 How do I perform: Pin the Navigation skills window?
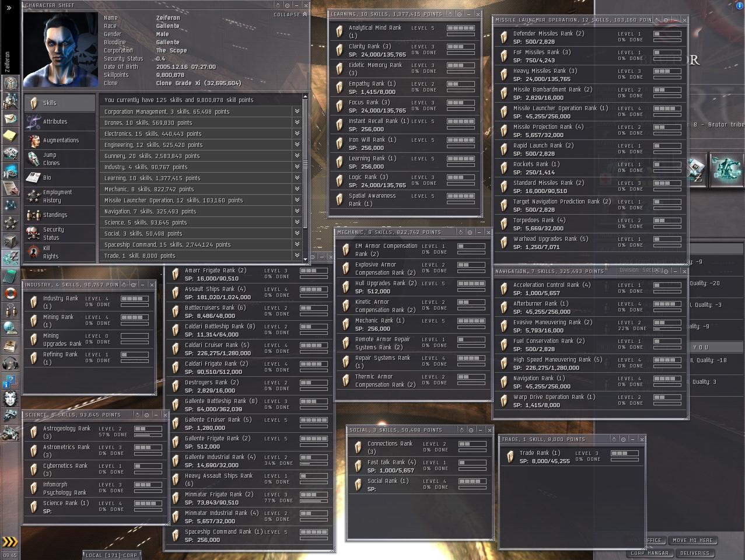pos(666,271)
